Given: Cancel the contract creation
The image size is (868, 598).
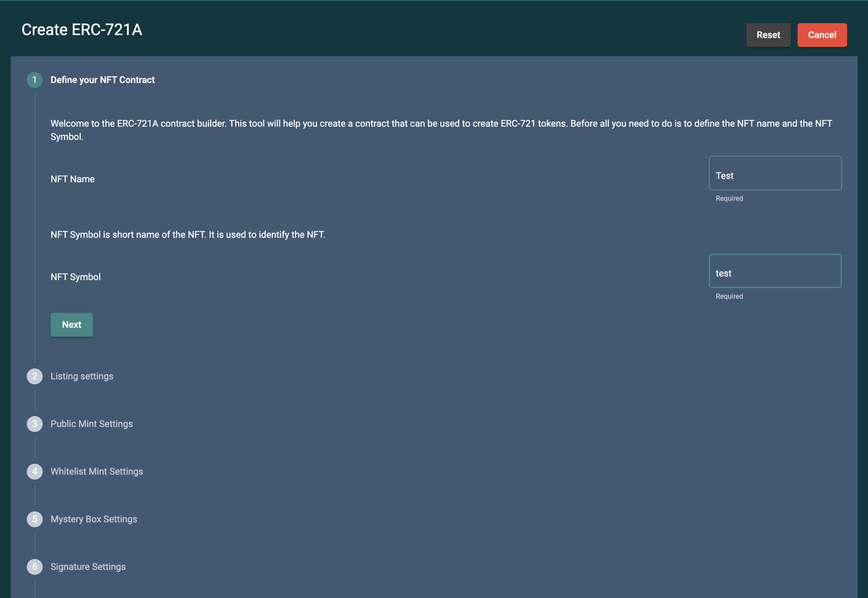Looking at the screenshot, I should [x=822, y=35].
